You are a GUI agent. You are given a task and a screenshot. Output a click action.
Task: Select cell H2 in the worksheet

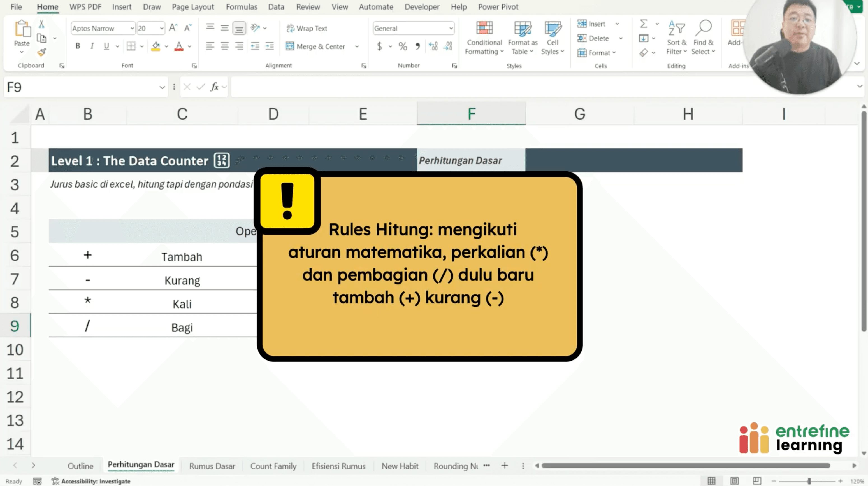[x=688, y=161]
